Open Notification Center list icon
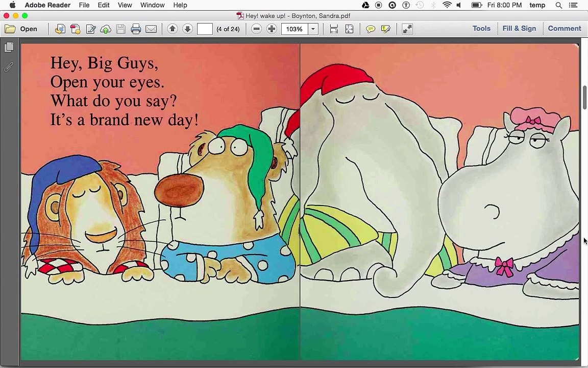The height and width of the screenshot is (368, 588). pyautogui.click(x=573, y=5)
